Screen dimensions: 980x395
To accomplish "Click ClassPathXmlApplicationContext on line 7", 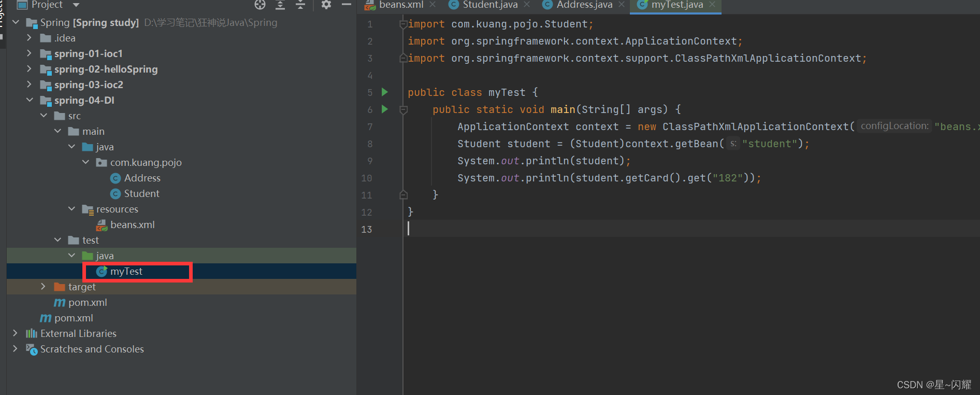I will click(x=756, y=126).
